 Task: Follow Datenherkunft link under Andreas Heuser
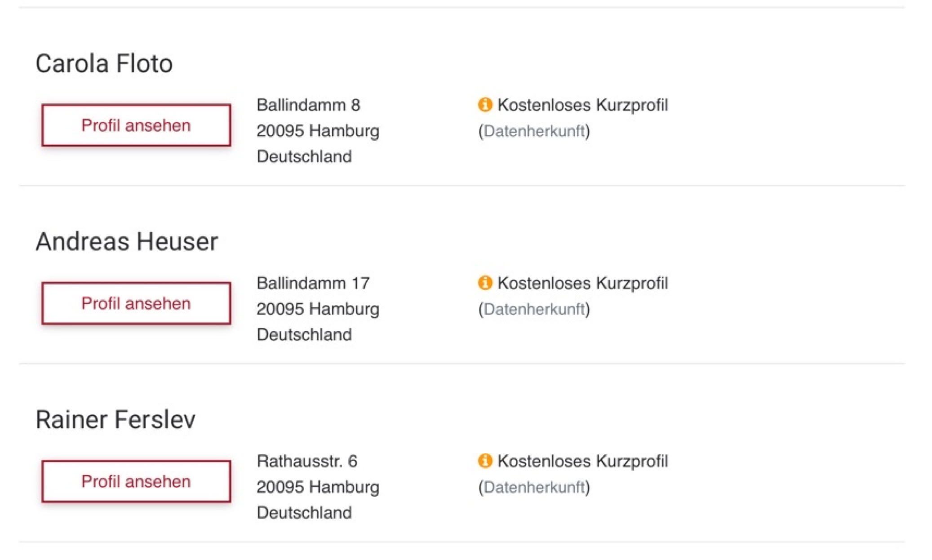[534, 309]
